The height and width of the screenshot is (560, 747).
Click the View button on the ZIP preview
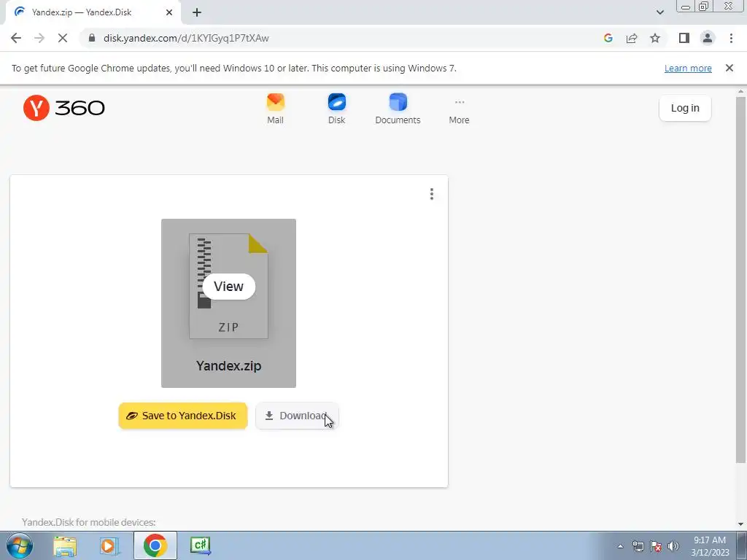point(228,286)
